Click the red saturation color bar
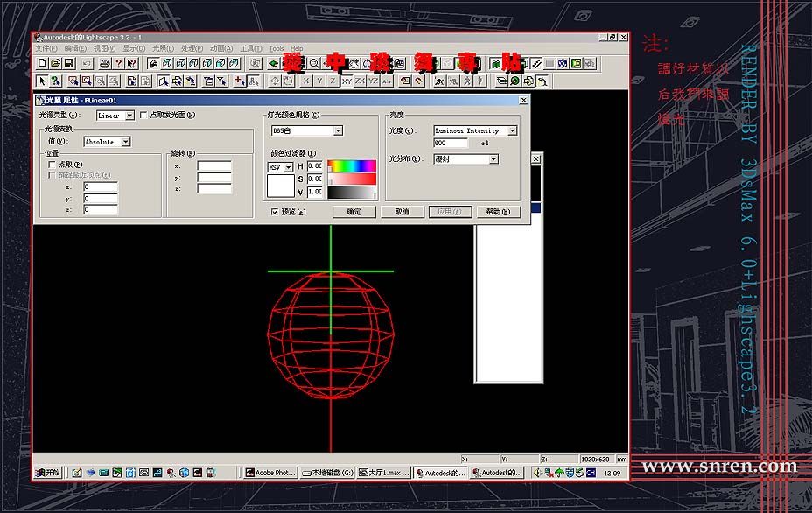The width and height of the screenshot is (812, 513). (352, 179)
